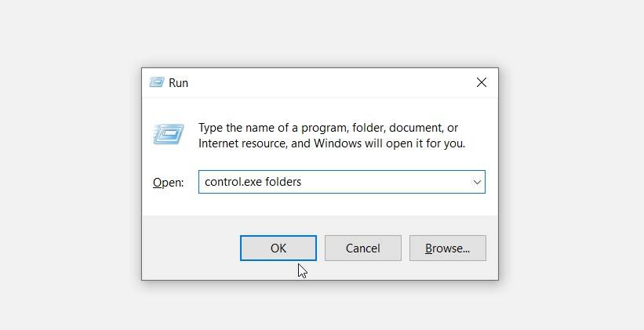
Task: Click the "Type the name of a program" text line
Action: 328,128
